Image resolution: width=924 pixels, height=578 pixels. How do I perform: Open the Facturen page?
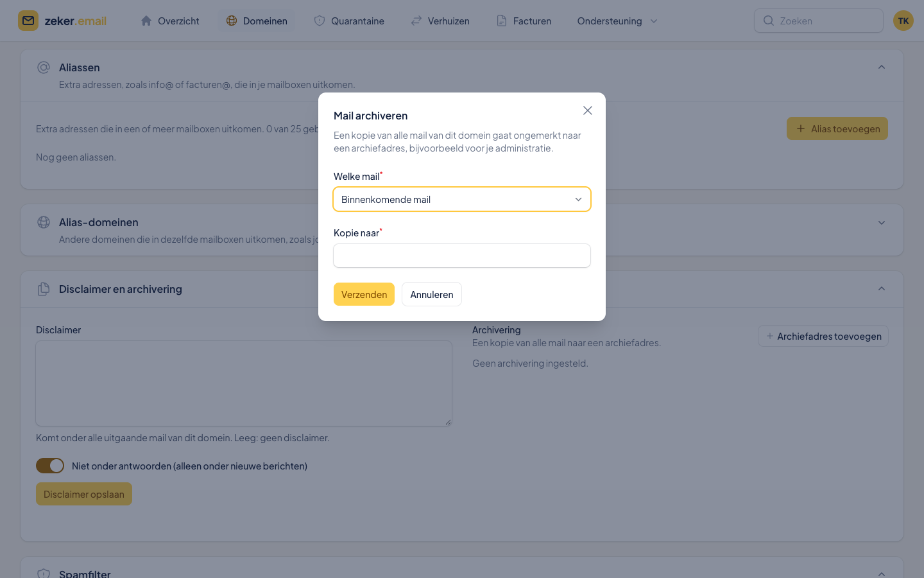tap(524, 21)
